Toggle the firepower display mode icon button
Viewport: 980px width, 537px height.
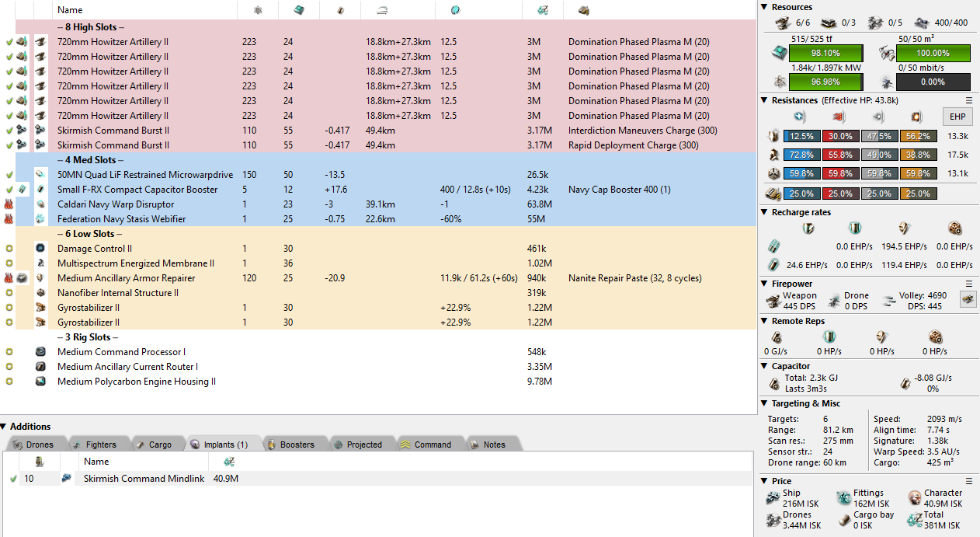click(968, 299)
